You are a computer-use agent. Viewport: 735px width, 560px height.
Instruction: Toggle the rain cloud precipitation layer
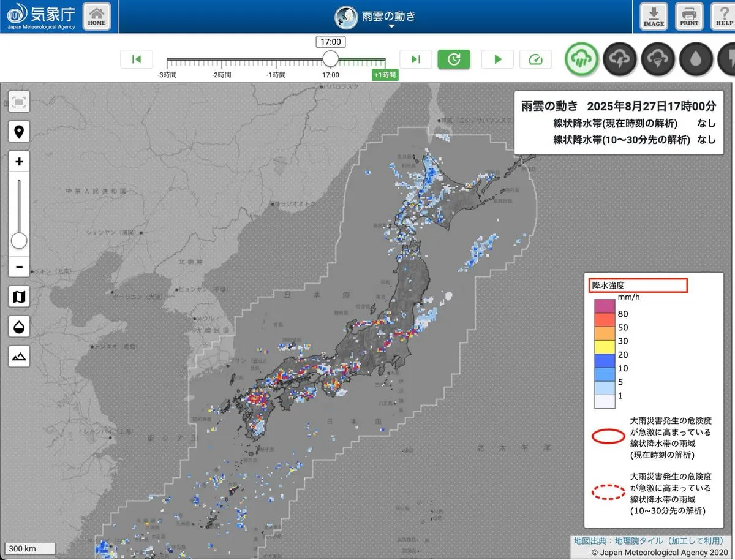(x=581, y=59)
